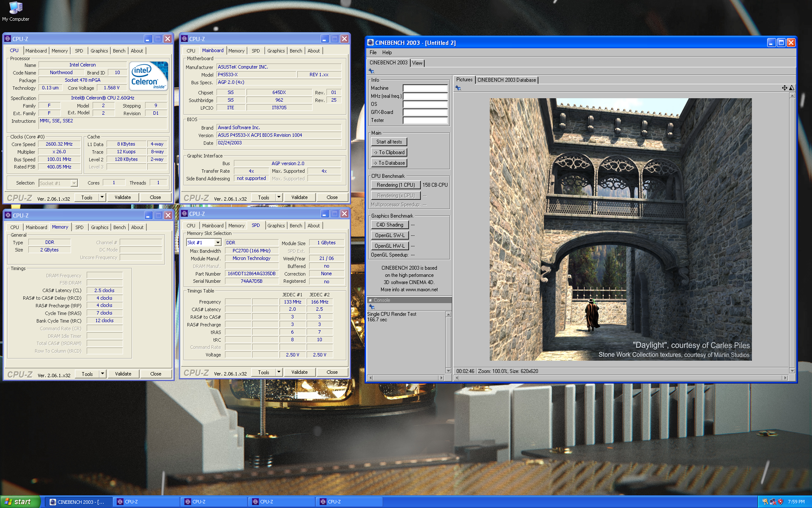Image resolution: width=812 pixels, height=508 pixels.
Task: Open the Tools dropdown arrow in the CPU-Z Mainboard window
Action: (x=279, y=197)
